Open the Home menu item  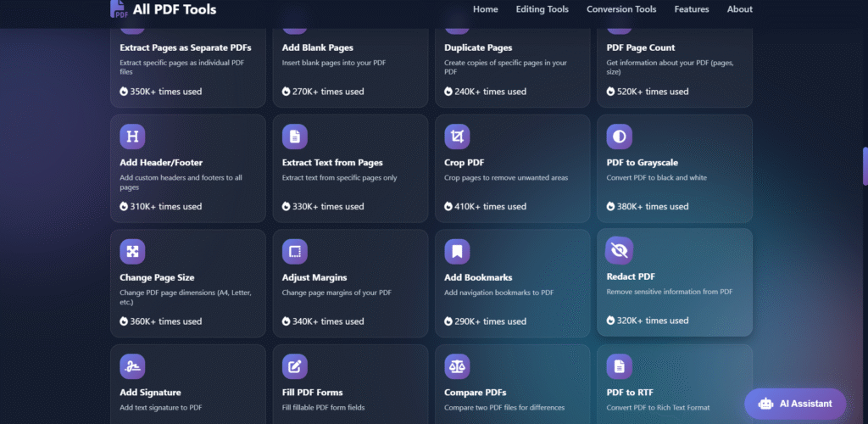click(x=486, y=9)
